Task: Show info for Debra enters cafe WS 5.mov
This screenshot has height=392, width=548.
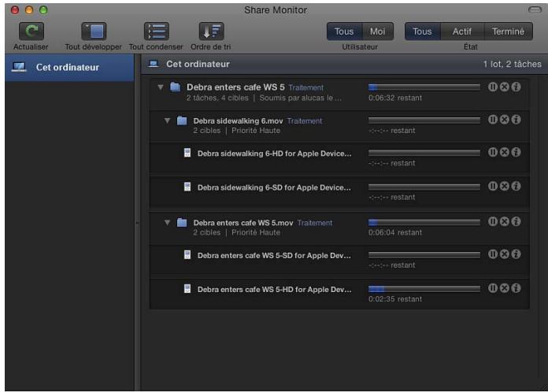Action: click(x=517, y=221)
